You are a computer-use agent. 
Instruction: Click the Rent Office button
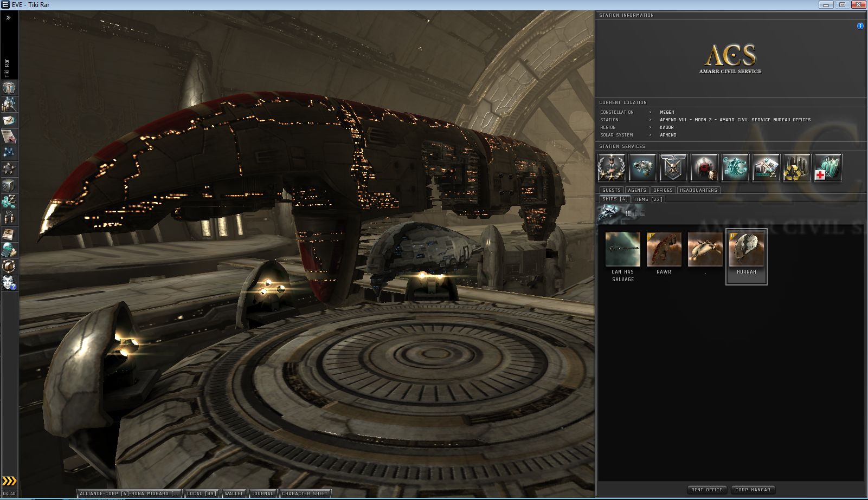pyautogui.click(x=707, y=490)
